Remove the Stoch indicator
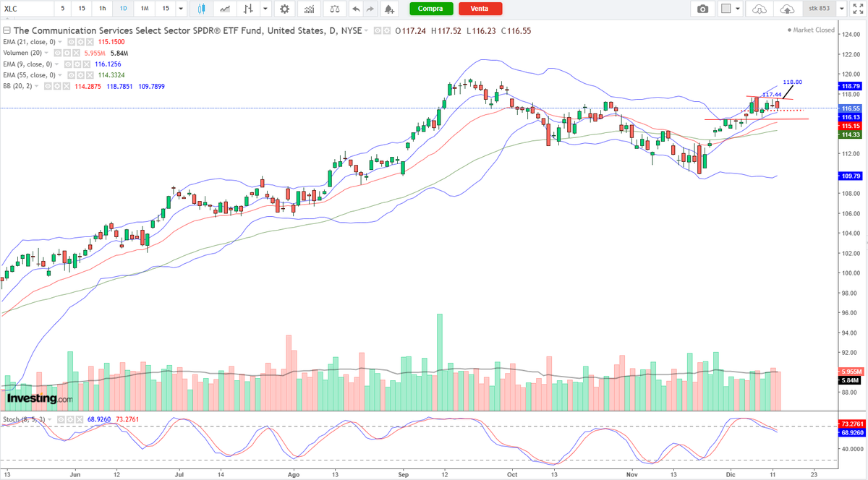 click(x=80, y=419)
